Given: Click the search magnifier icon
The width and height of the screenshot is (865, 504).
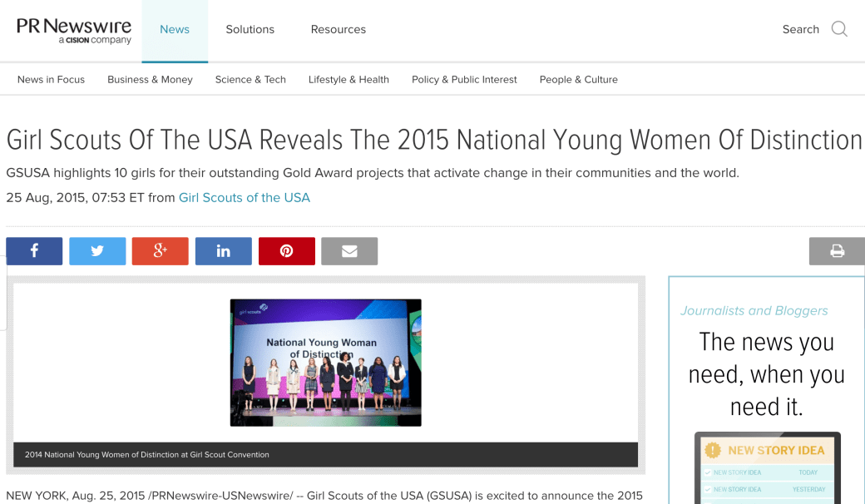Looking at the screenshot, I should 839,29.
